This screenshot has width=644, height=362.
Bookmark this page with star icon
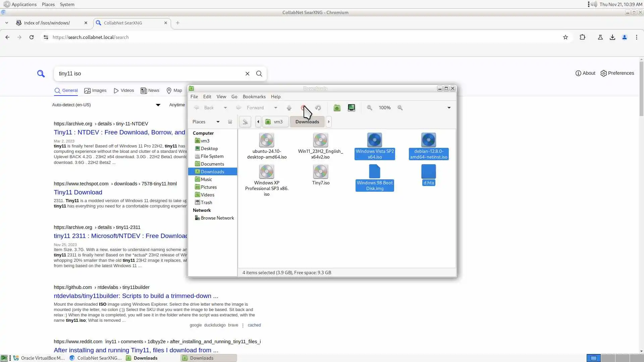tap(566, 37)
